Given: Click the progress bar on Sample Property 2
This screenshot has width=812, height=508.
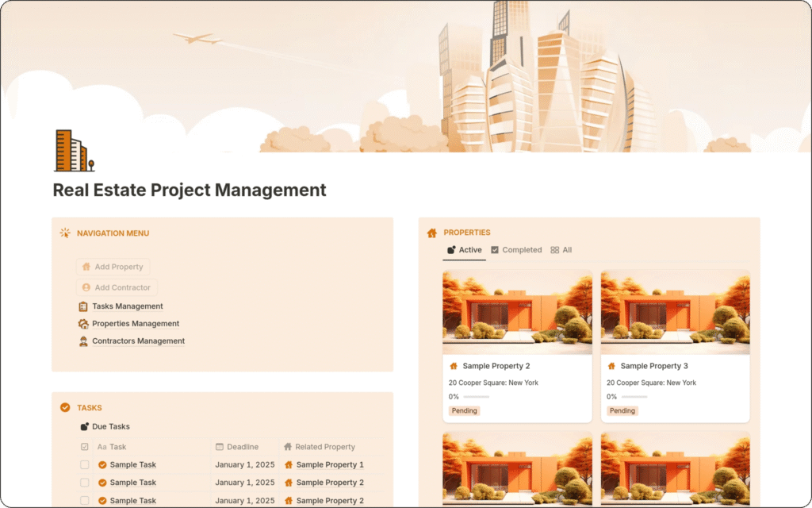Looking at the screenshot, I should [476, 397].
